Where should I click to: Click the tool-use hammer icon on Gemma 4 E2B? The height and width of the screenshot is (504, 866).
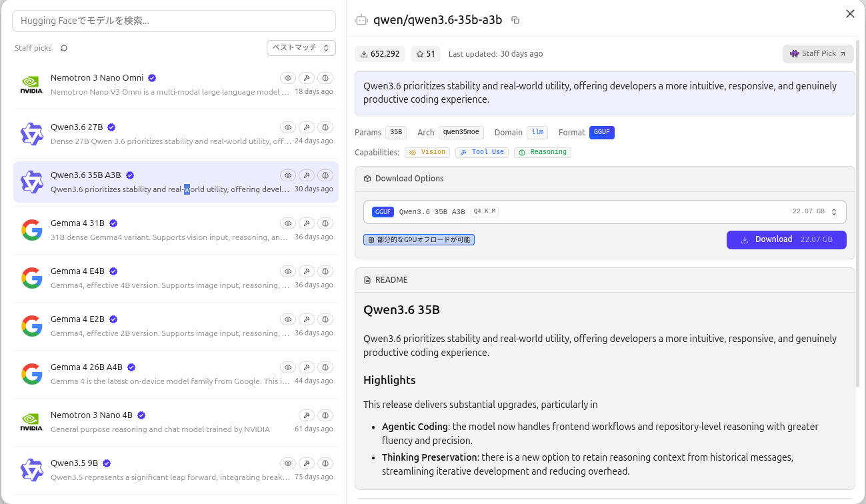click(307, 319)
